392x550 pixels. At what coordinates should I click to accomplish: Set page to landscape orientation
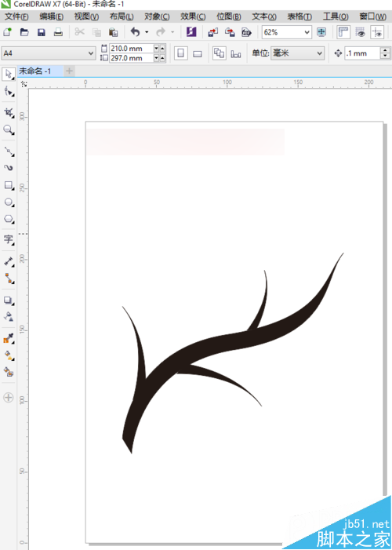[198, 53]
